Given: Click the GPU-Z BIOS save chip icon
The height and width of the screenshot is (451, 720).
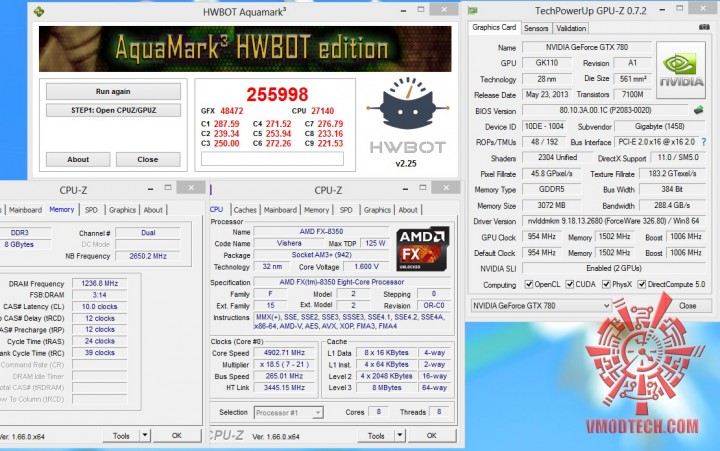Looking at the screenshot, I should coord(698,110).
